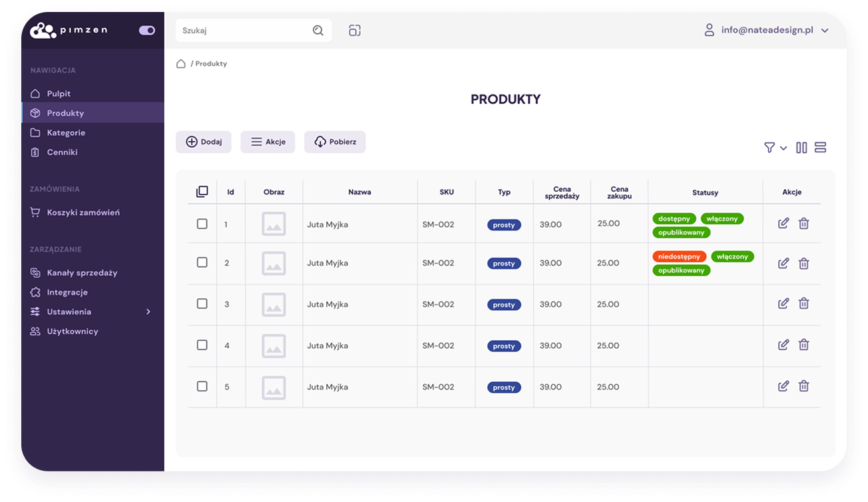Go to home via breadcrumb house icon

point(180,63)
